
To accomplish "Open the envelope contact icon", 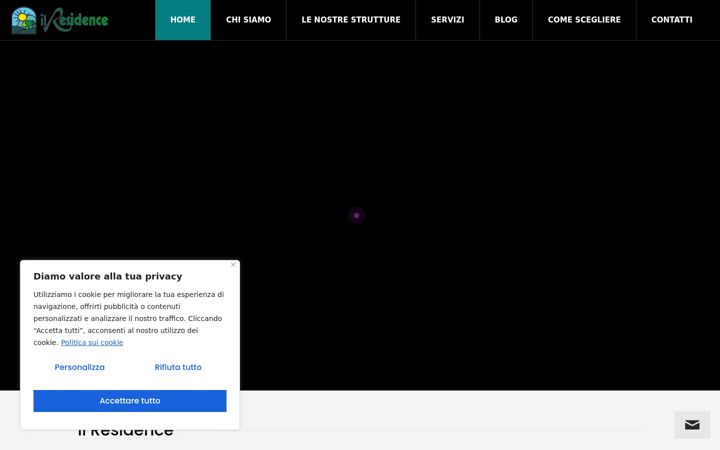I will (692, 425).
